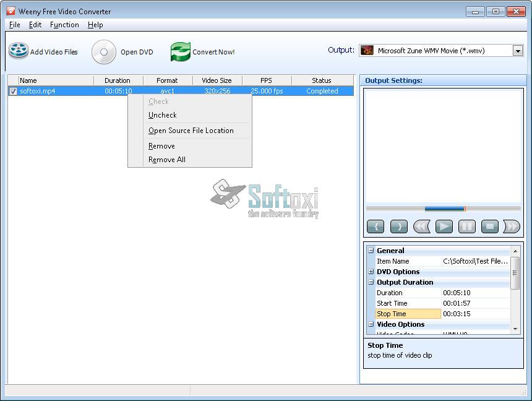Select the softoxi.mp4 file name

(38, 91)
